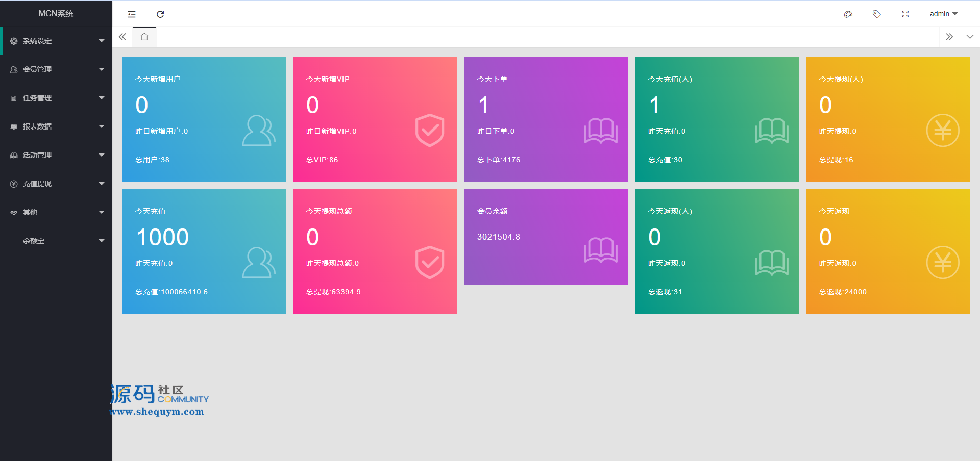Expand the 报表数据 arrow

tap(101, 126)
